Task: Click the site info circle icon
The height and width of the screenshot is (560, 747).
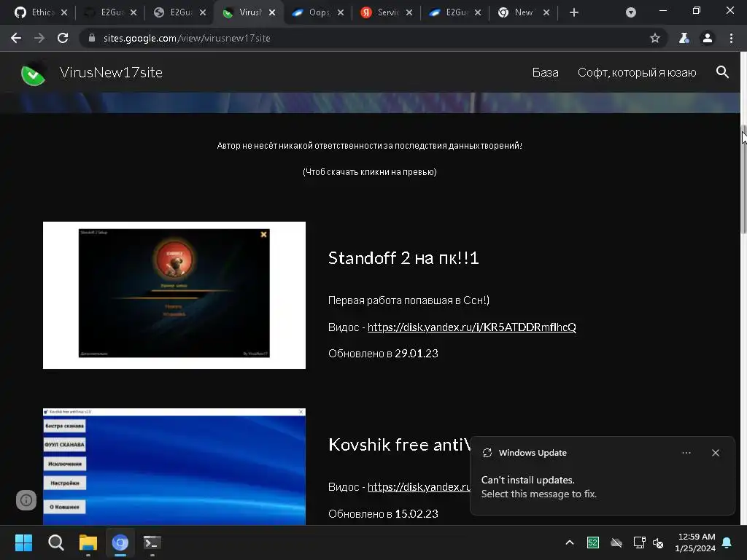Action: (x=26, y=500)
